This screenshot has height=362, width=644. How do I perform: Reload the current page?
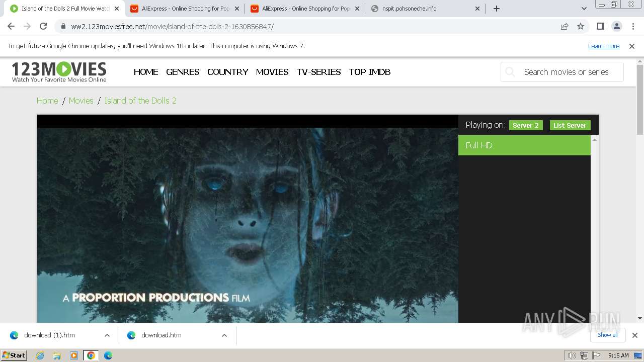tap(43, 27)
